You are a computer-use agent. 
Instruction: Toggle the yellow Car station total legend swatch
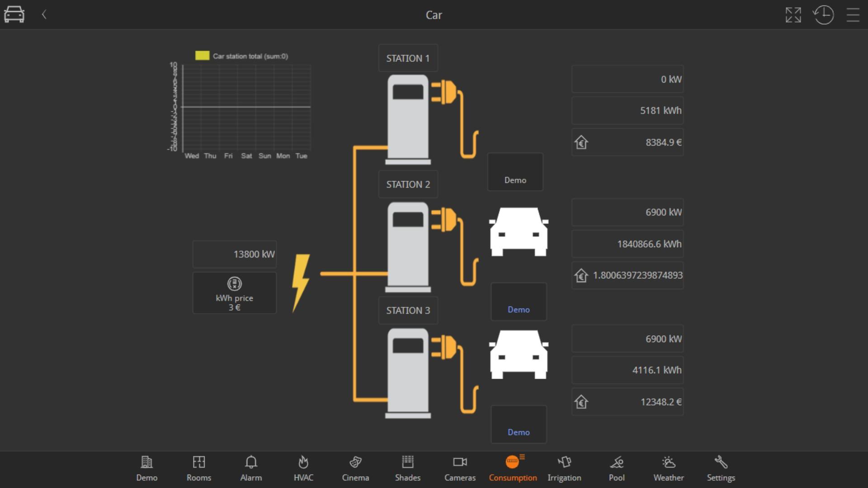(202, 56)
